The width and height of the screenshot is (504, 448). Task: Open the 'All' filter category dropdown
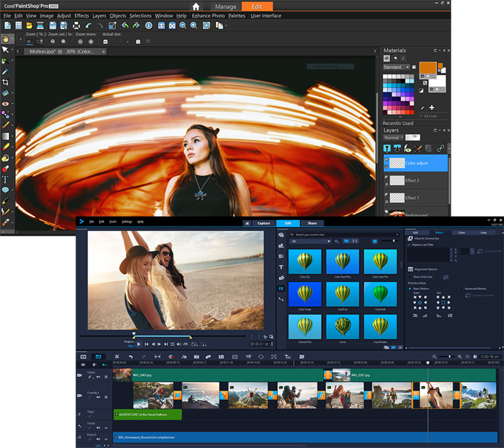(310, 241)
